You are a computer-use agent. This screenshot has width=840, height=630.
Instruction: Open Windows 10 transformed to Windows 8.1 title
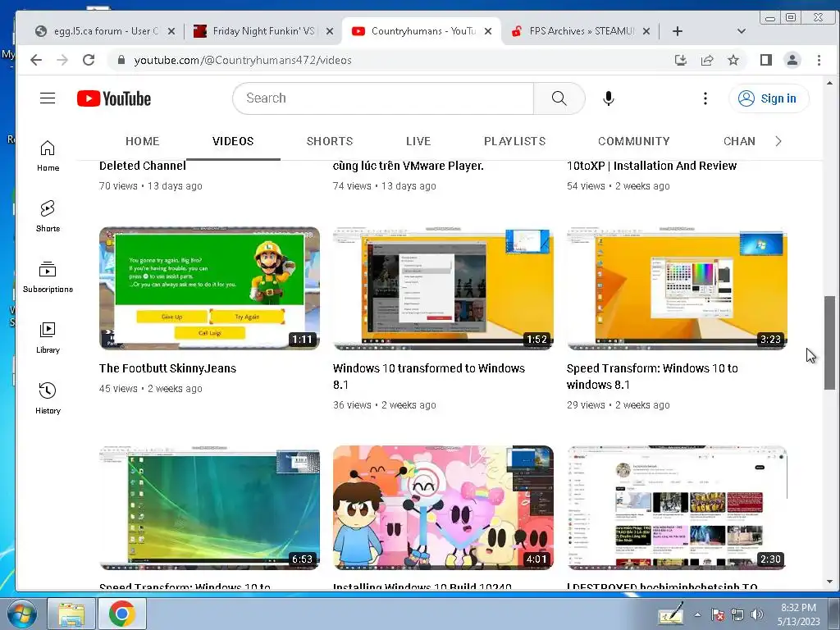pyautogui.click(x=428, y=376)
